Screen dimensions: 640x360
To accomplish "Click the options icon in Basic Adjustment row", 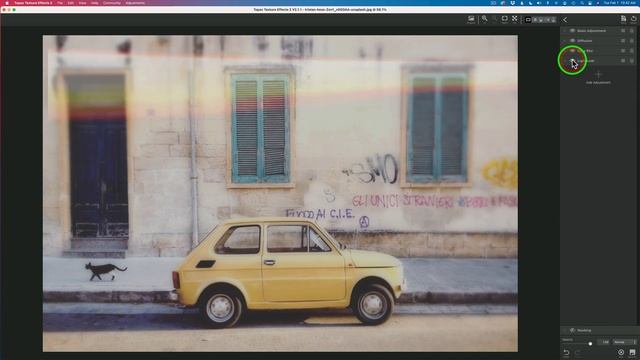I will 623,31.
